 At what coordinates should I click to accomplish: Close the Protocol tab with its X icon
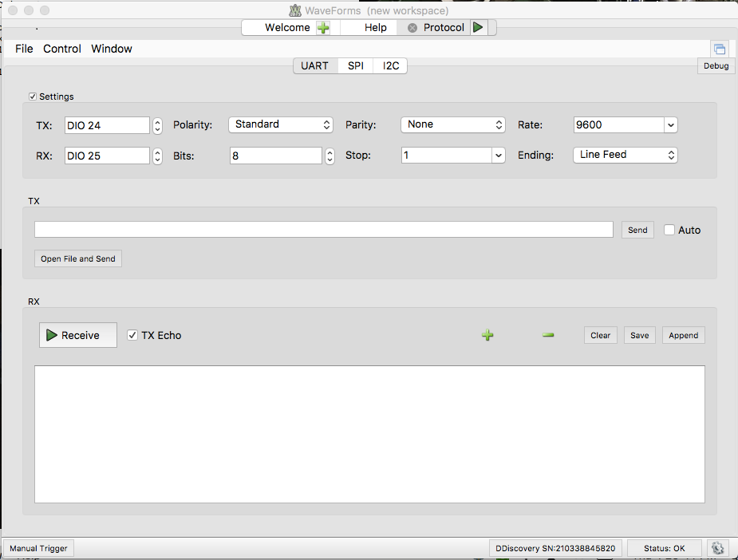(x=412, y=28)
